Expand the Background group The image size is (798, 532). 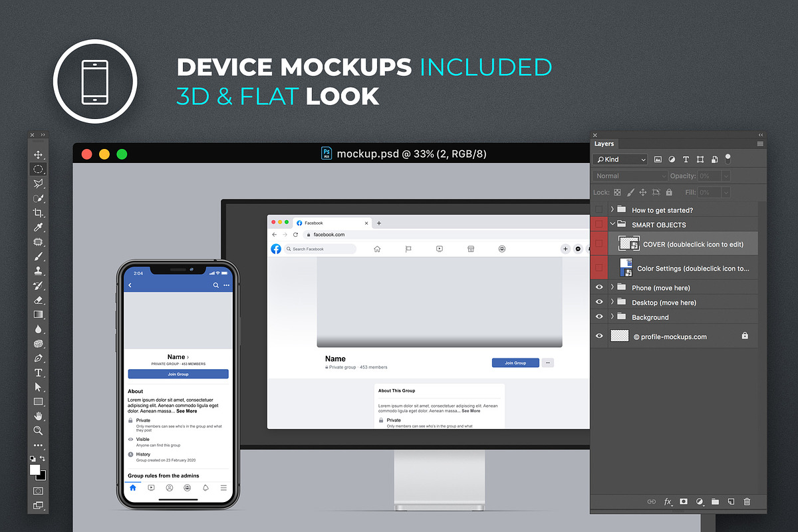[612, 317]
